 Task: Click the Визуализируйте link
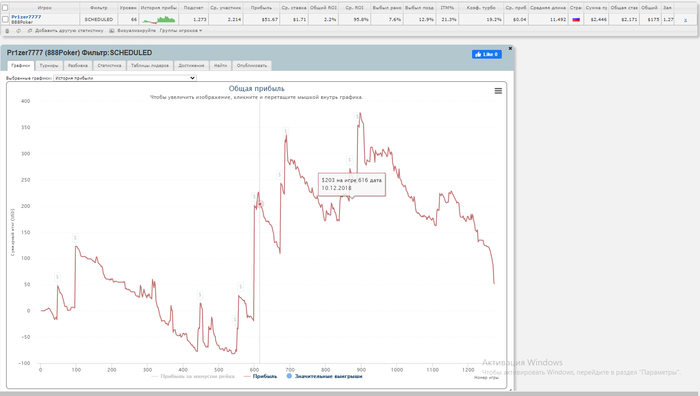pyautogui.click(x=137, y=31)
